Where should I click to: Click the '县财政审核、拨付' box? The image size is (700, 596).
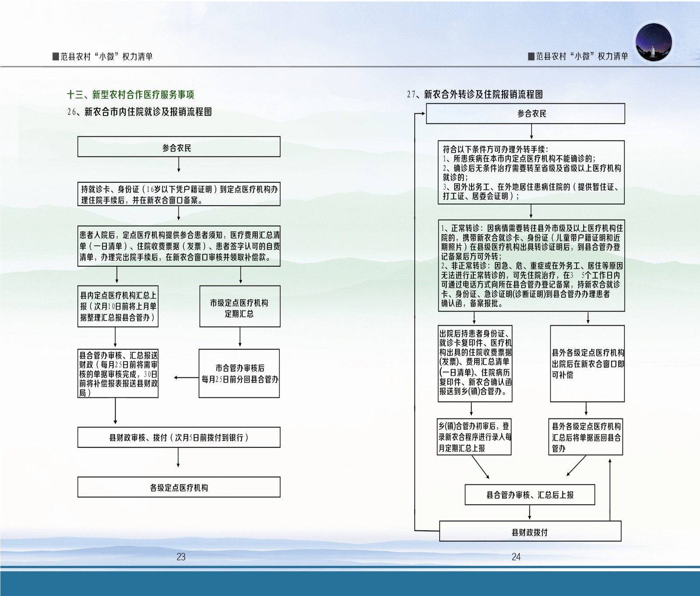click(x=179, y=437)
